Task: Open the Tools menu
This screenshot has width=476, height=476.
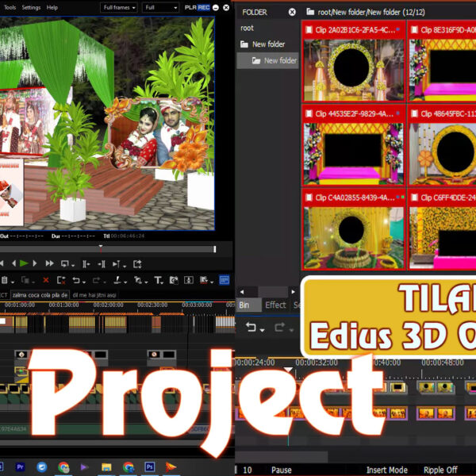Action: coord(10,7)
